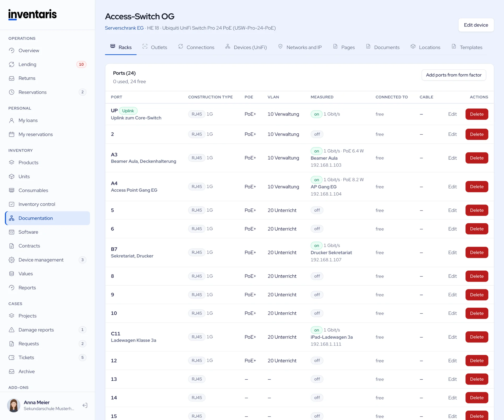This screenshot has height=420, width=504.
Task: Select the Inventory control checkmark icon
Action: pyautogui.click(x=12, y=204)
